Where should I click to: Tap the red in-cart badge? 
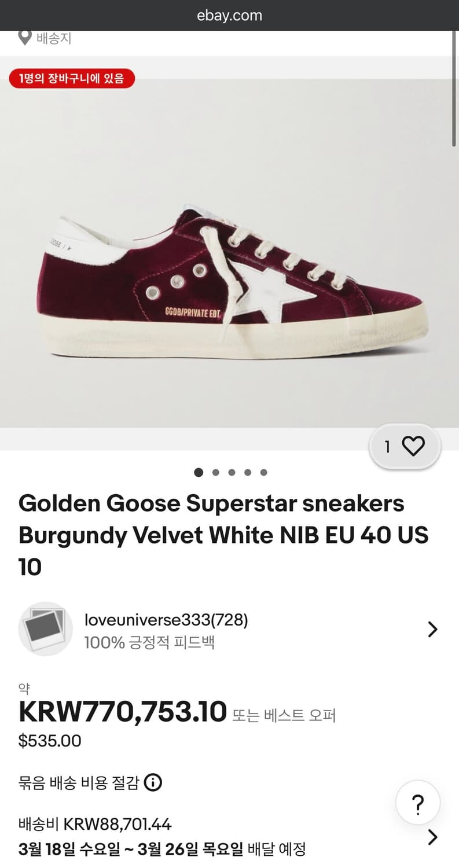(72, 78)
